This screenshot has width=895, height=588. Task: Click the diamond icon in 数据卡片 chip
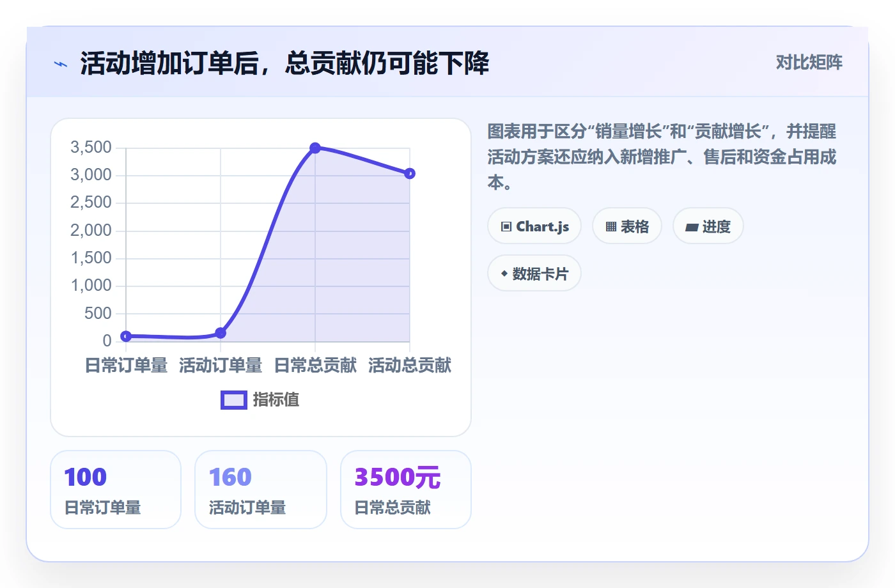coord(504,274)
